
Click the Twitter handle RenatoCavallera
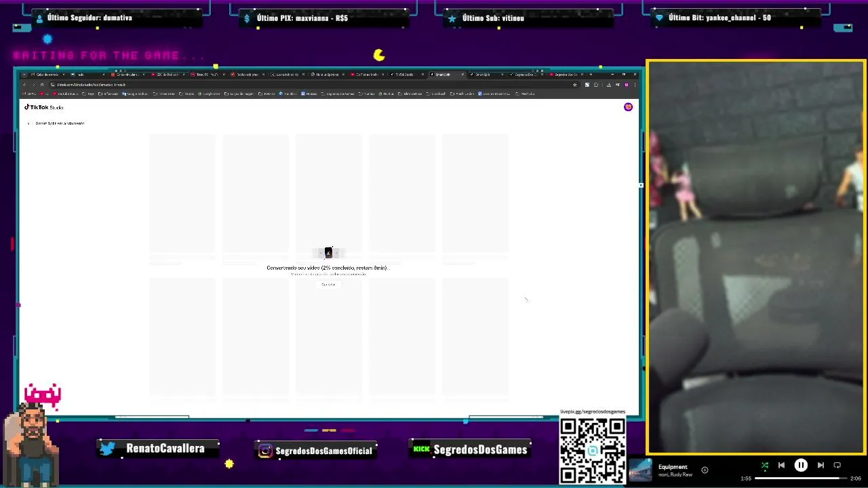(x=165, y=448)
